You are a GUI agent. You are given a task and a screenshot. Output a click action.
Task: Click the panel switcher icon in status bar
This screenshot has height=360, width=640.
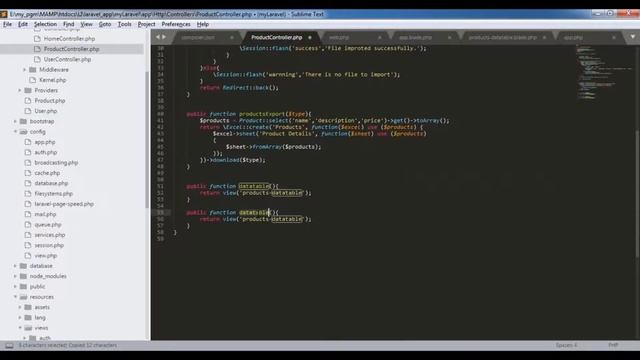click(x=9, y=346)
